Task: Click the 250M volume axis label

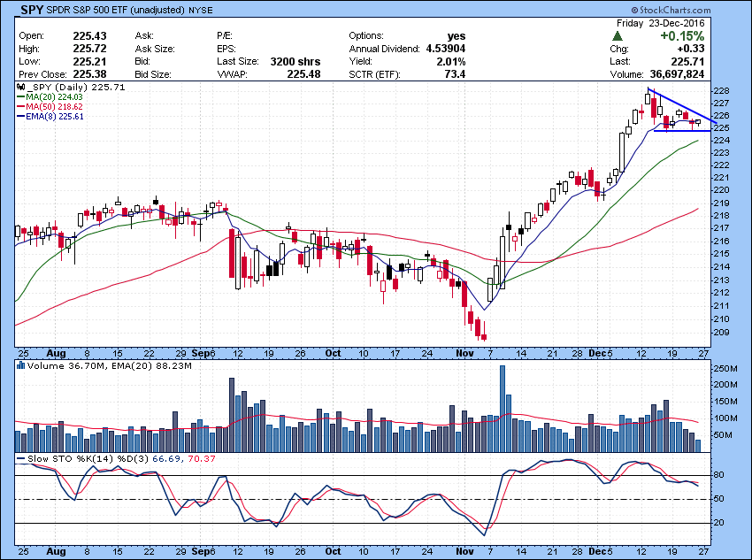Action: click(725, 368)
